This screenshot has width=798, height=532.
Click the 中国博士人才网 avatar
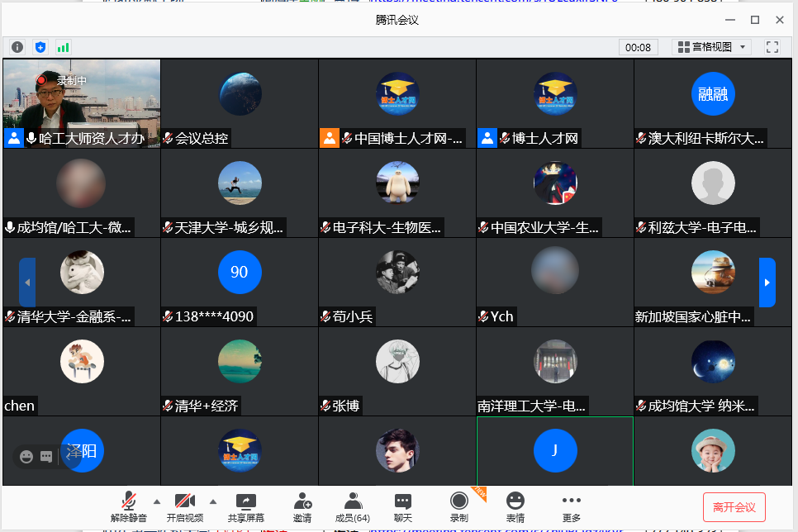[397, 94]
